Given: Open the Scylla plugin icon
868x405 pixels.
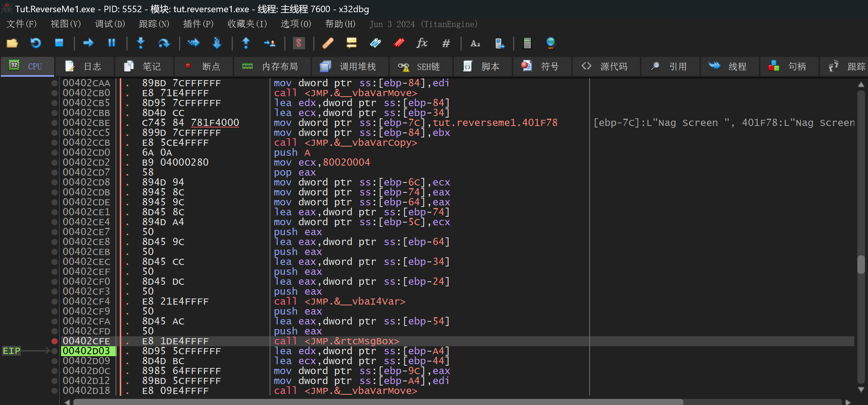Looking at the screenshot, I should [299, 43].
